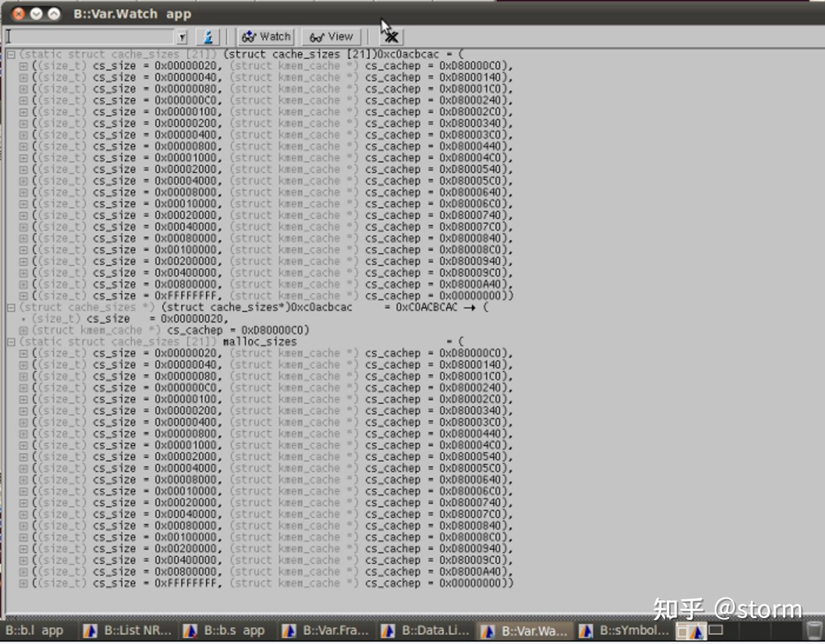
Task: Expand first cs_size 0x00000020 row
Action: (23, 66)
